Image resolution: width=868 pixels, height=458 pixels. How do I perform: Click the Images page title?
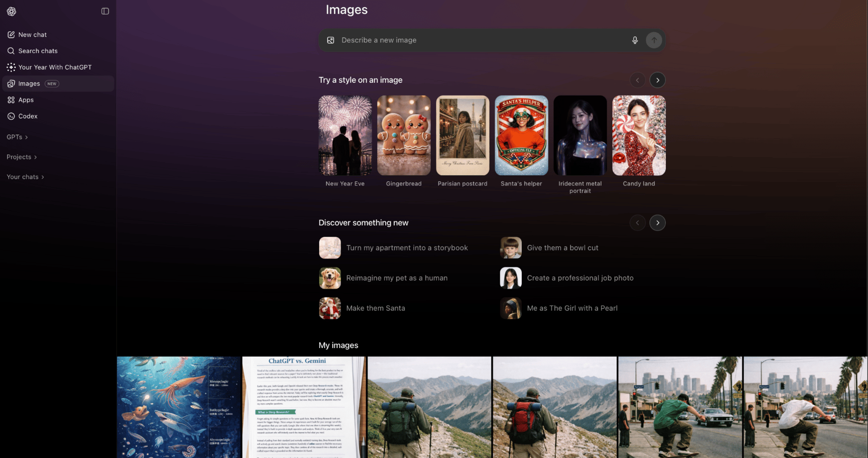click(347, 10)
